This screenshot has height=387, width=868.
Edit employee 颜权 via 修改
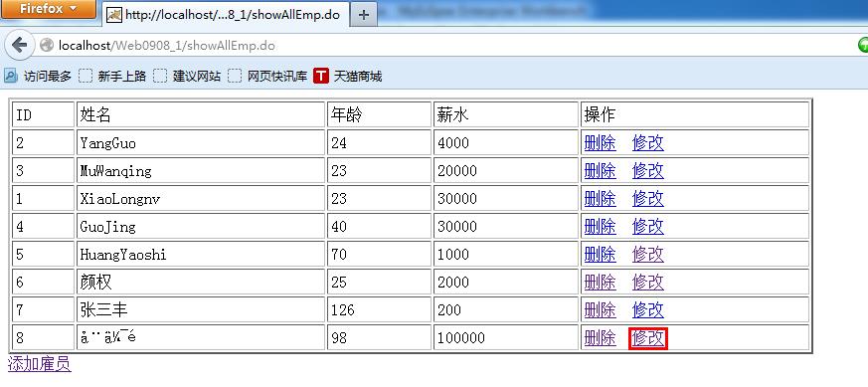[x=647, y=283]
